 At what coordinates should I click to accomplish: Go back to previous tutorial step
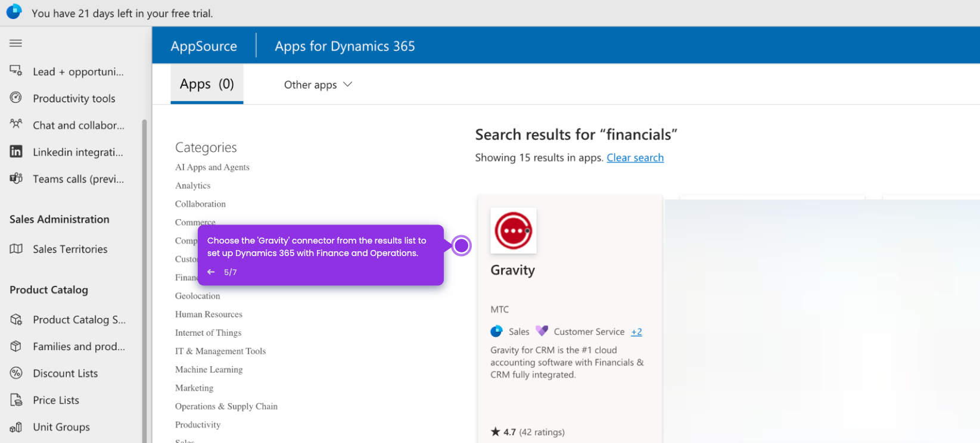tap(211, 272)
